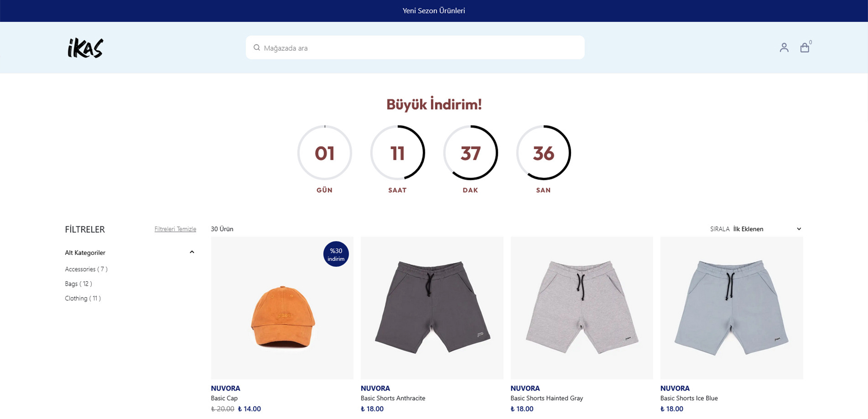The width and height of the screenshot is (868, 419).
Task: Type in the Mağazada ara search field
Action: [420, 48]
